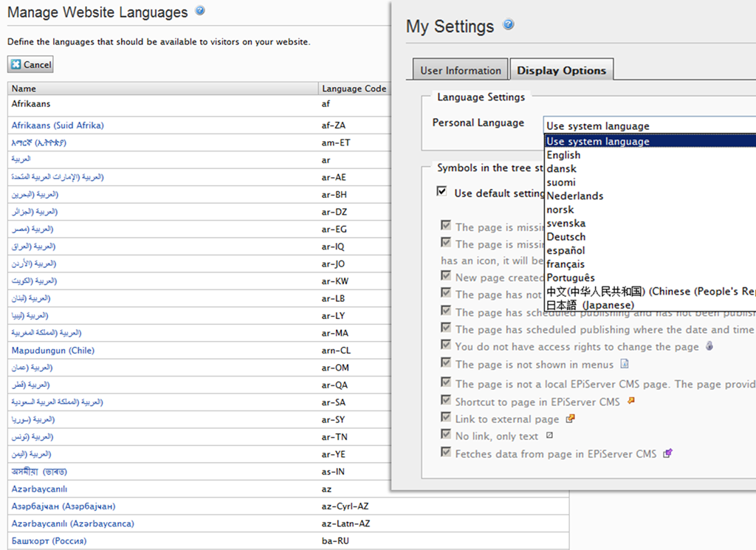Click the purple fetches data icon
Viewport: 756px width, 550px height.
[x=667, y=453]
